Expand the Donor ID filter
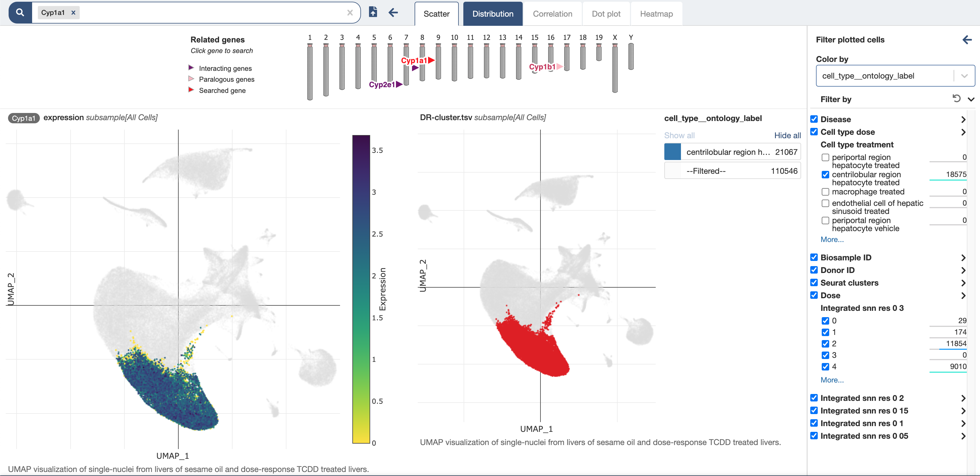Viewport: 980px width, 476px height. pyautogui.click(x=963, y=270)
